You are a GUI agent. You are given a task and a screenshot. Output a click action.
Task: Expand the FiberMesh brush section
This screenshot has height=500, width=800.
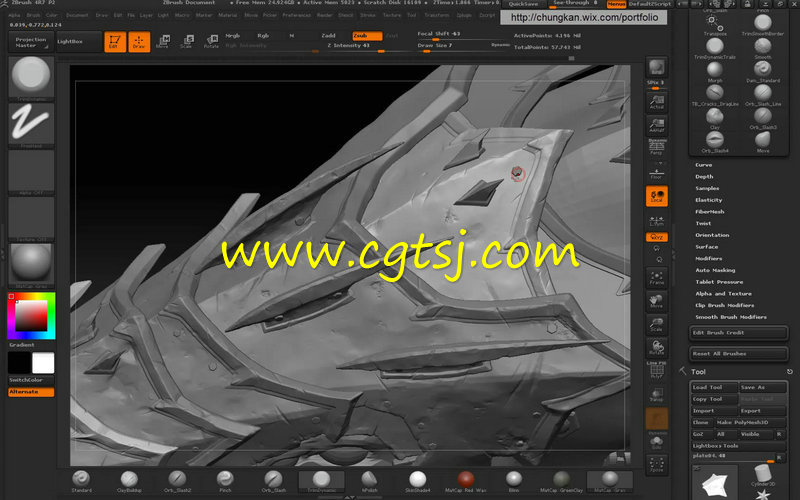click(710, 212)
